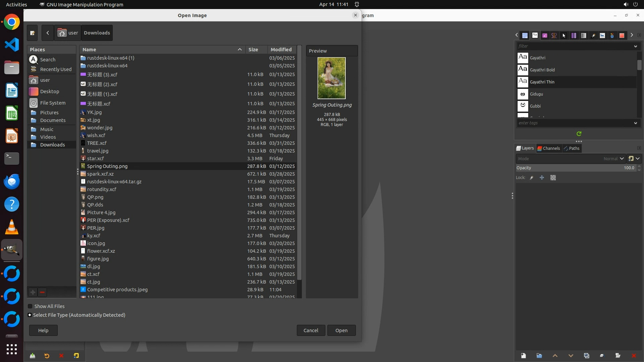Image resolution: width=644 pixels, height=362 pixels.
Task: Switch to the Paths tab
Action: pyautogui.click(x=572, y=148)
